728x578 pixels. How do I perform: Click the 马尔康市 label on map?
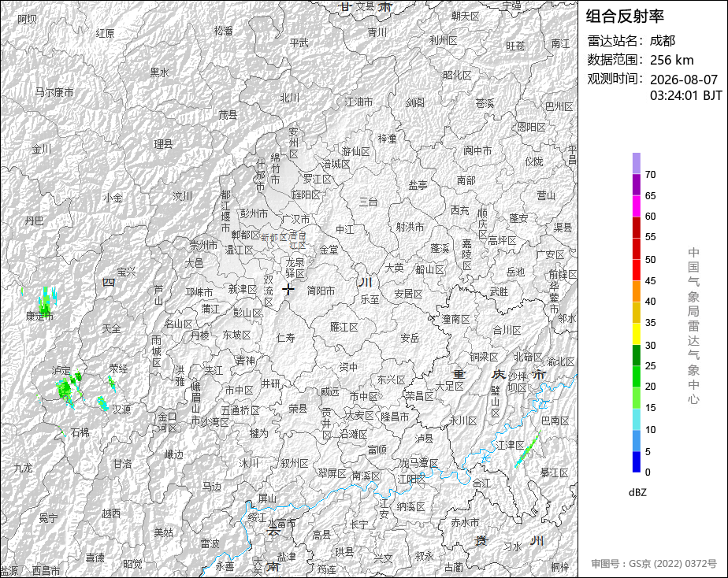(54, 92)
